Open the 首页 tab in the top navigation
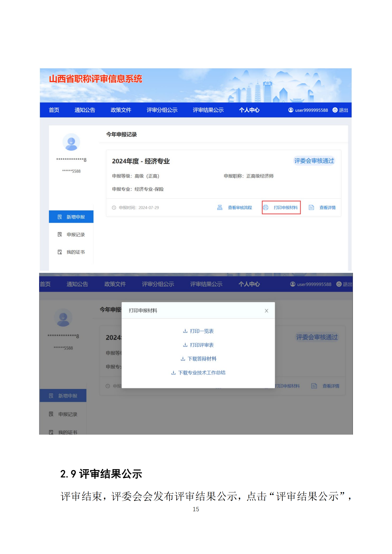 54,110
